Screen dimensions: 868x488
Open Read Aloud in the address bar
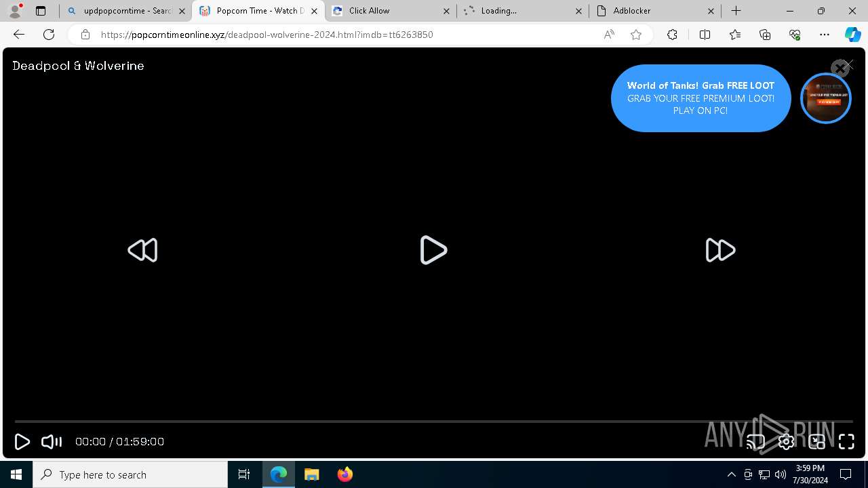(609, 35)
